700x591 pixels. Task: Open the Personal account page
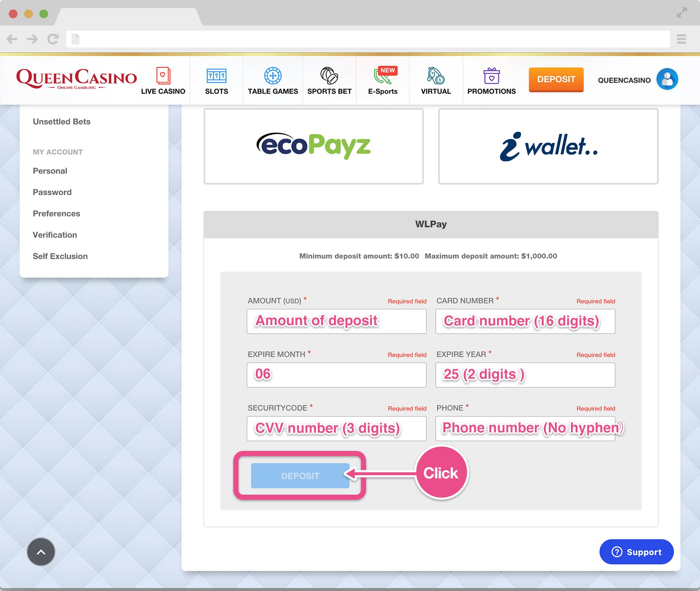pyautogui.click(x=50, y=171)
